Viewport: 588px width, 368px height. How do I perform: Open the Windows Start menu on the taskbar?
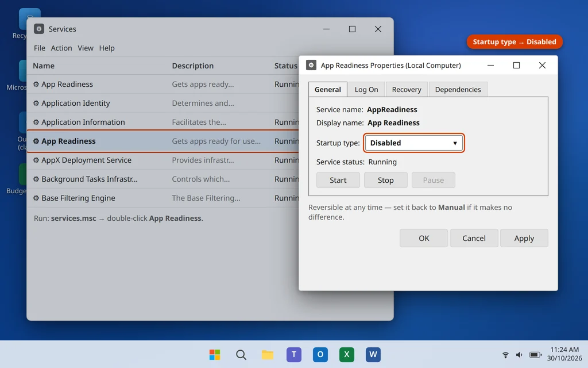215,354
